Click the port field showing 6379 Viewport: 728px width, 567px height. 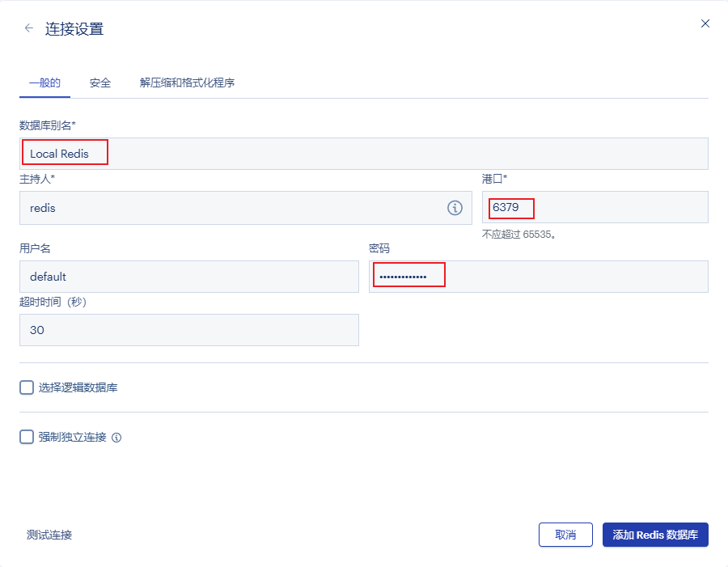[595, 207]
